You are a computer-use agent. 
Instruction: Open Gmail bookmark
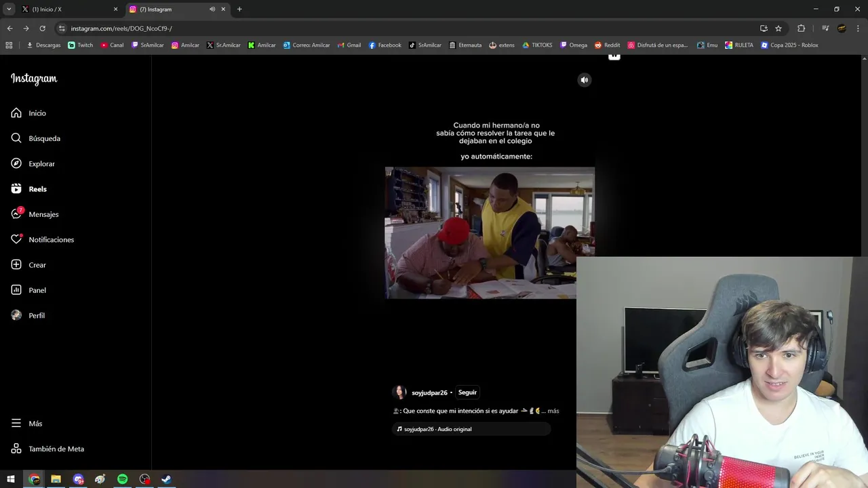[349, 45]
